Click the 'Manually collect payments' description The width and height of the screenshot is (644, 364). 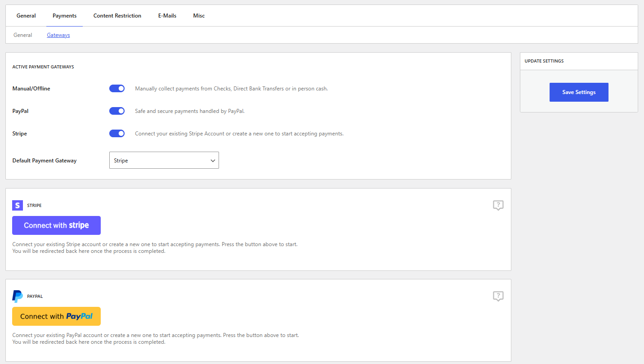click(232, 89)
